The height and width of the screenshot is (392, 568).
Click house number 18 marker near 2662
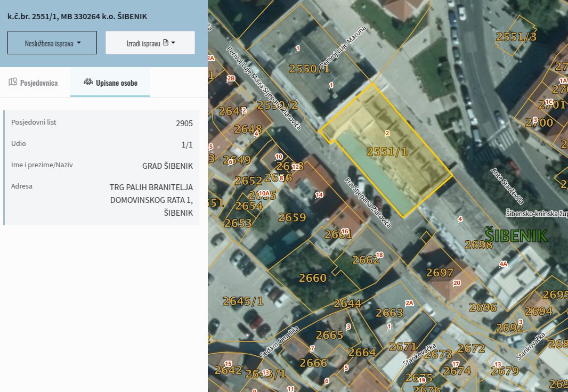[x=379, y=255]
